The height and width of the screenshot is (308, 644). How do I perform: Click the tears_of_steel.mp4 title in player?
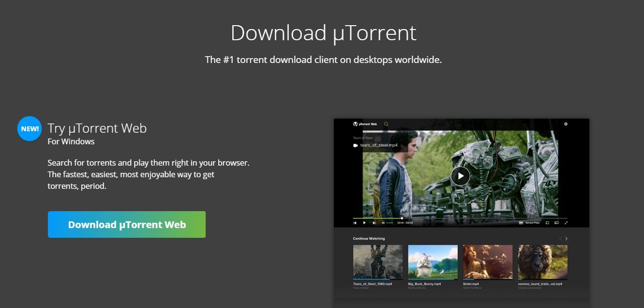(x=379, y=145)
